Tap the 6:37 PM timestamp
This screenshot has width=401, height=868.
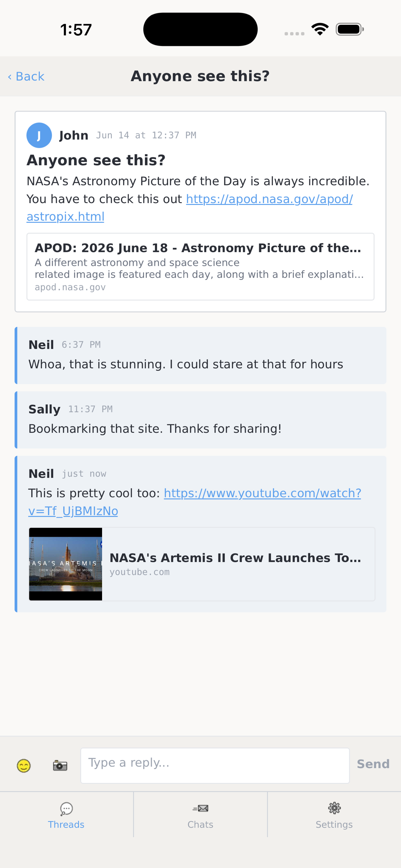tap(81, 345)
